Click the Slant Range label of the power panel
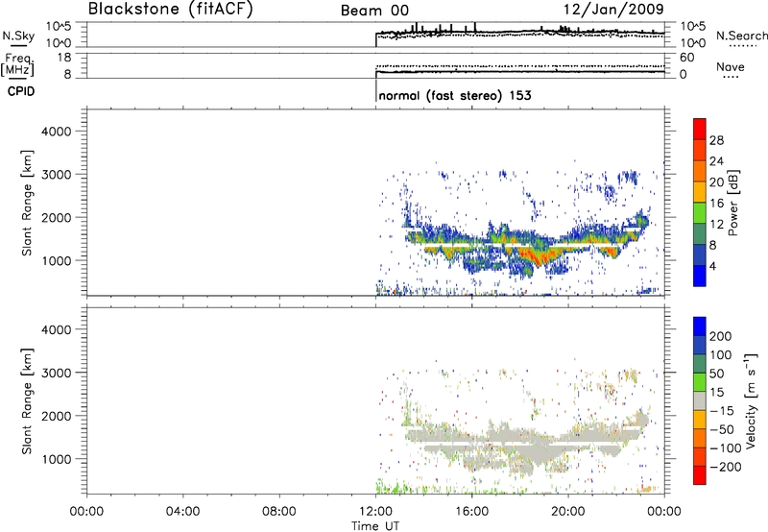Viewport: 768px width, 532px height. click(x=27, y=203)
